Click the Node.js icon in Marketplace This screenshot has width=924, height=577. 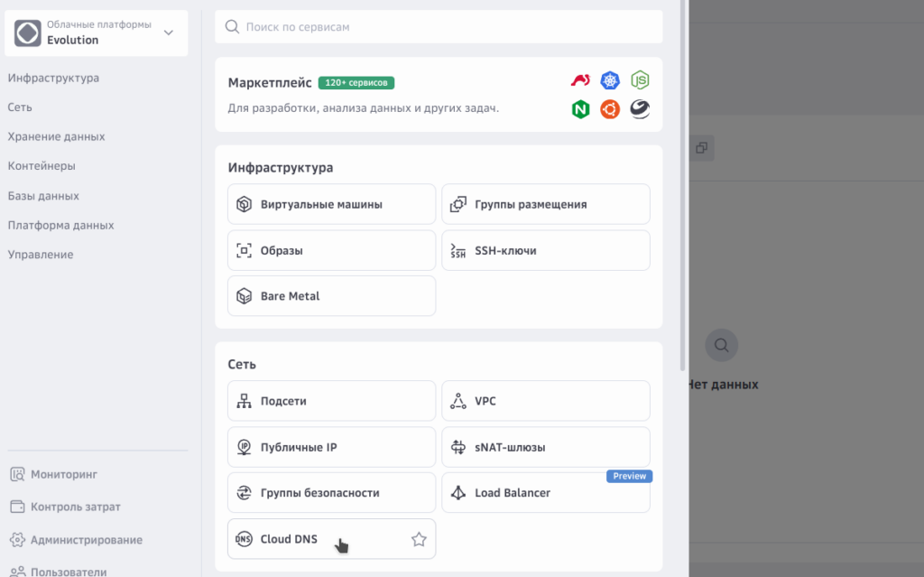coord(640,80)
